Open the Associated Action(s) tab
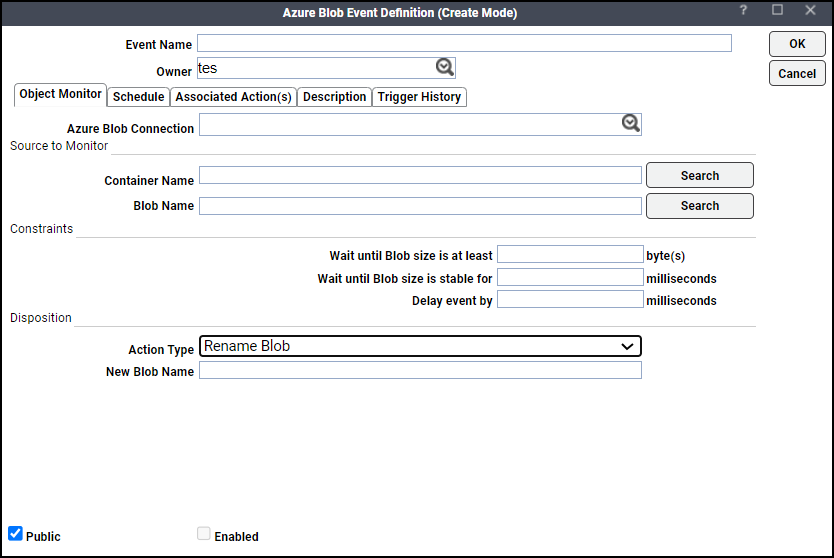834x558 pixels. pyautogui.click(x=233, y=97)
